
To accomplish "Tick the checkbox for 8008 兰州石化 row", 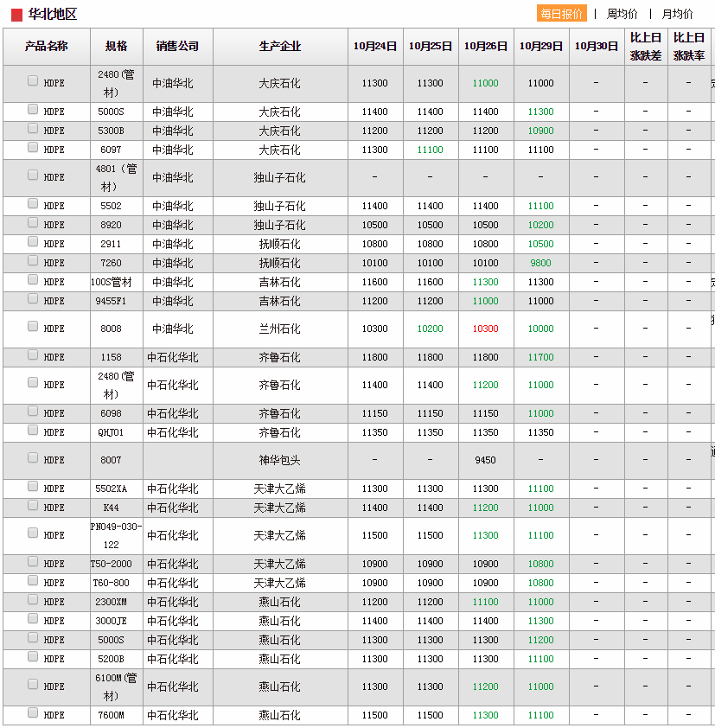I will tap(33, 327).
